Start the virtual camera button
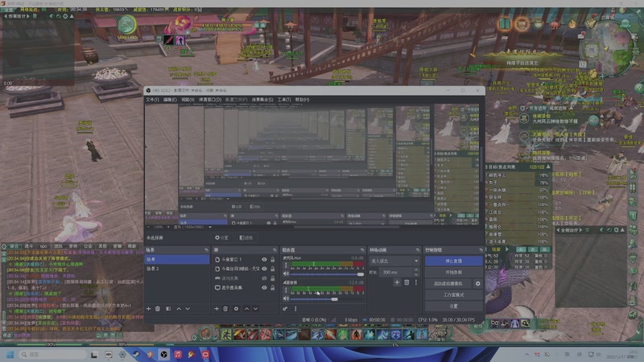Viewport: 644px width, 362px height. coord(448,284)
